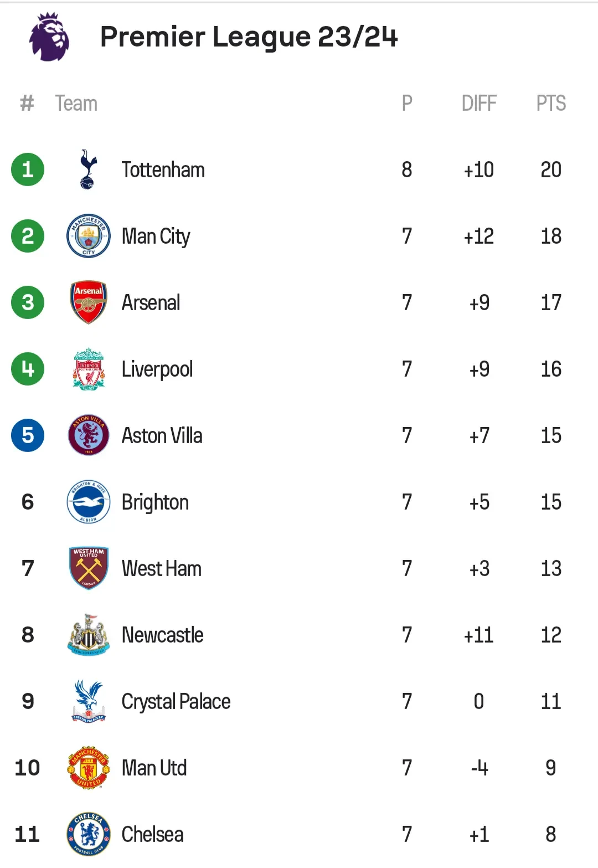Select the Chelsea lion crest

(x=89, y=834)
